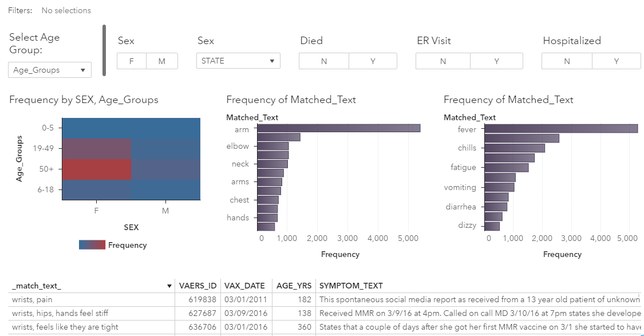Expand the STATE dropdown list

click(238, 61)
